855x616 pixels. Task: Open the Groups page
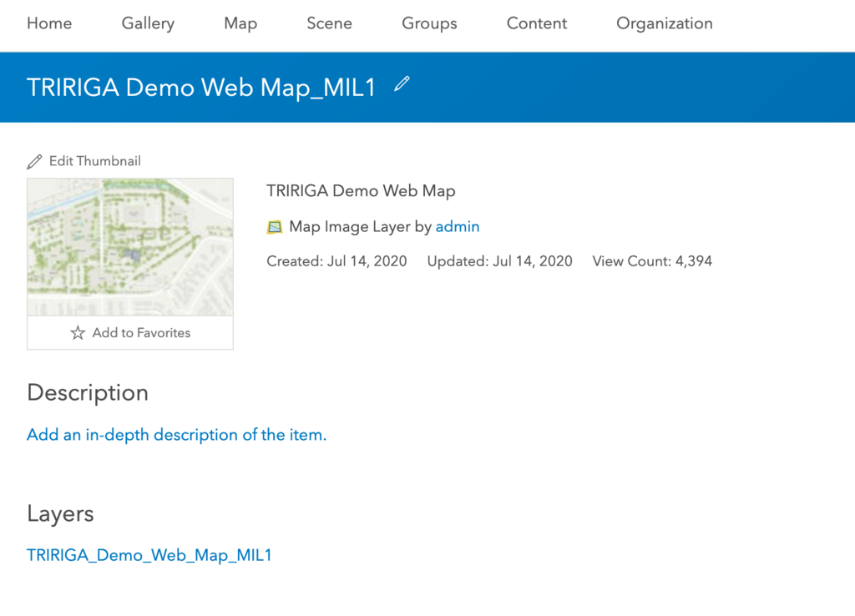click(429, 23)
